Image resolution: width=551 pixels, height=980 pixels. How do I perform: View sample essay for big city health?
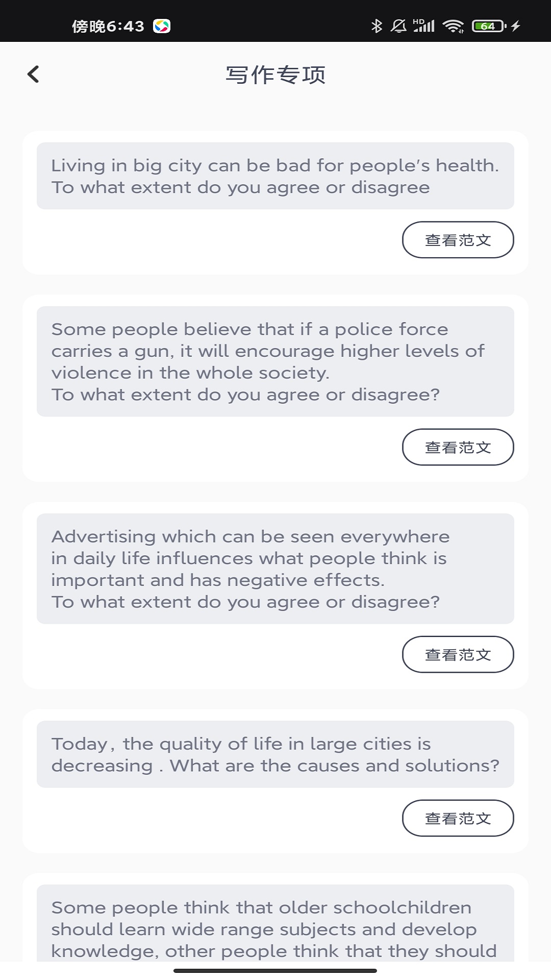[458, 240]
